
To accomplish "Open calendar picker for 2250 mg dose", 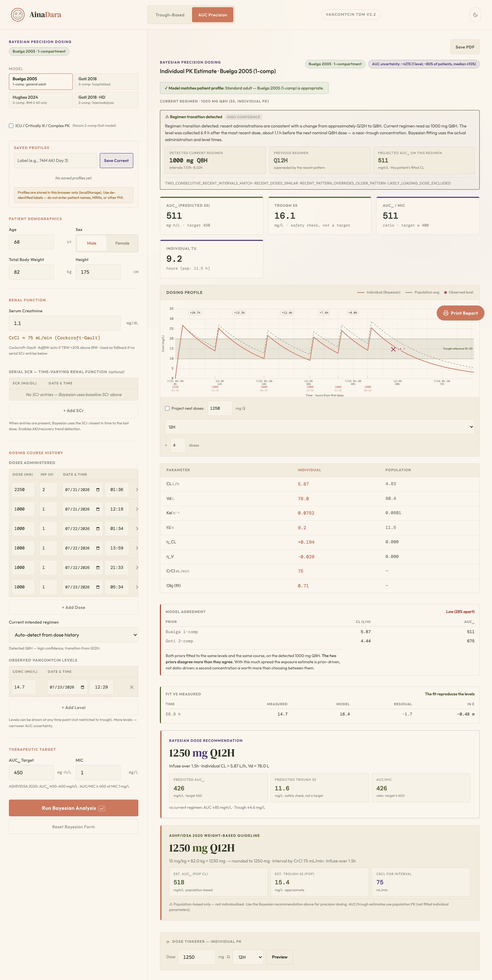I will point(98,490).
